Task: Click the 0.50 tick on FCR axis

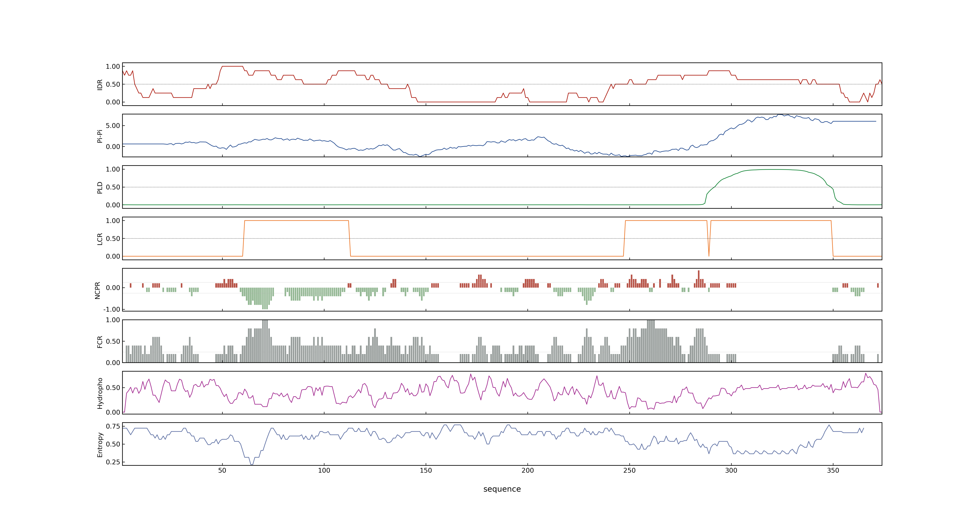Action: (x=113, y=341)
